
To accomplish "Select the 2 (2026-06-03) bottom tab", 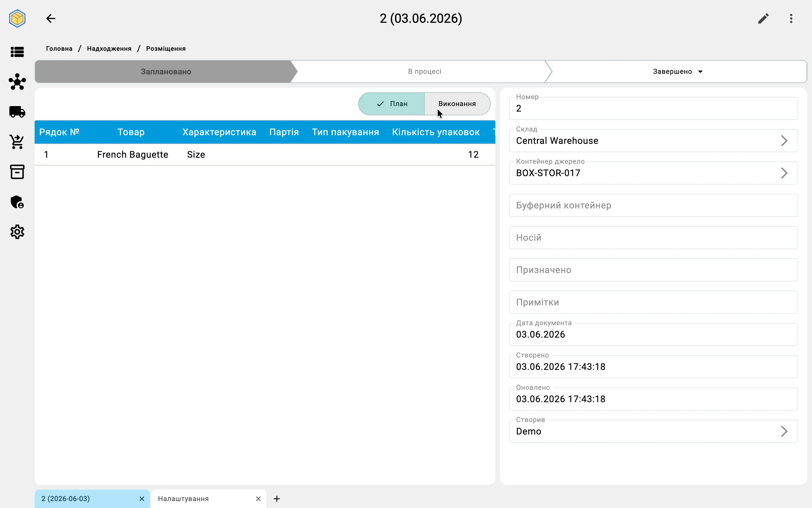I will [x=92, y=498].
